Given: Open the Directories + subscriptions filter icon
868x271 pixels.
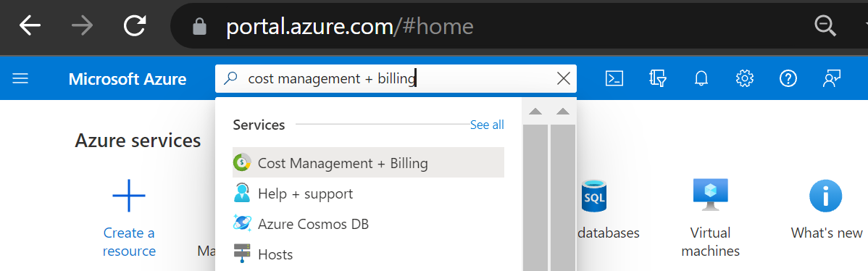Looking at the screenshot, I should coord(658,79).
